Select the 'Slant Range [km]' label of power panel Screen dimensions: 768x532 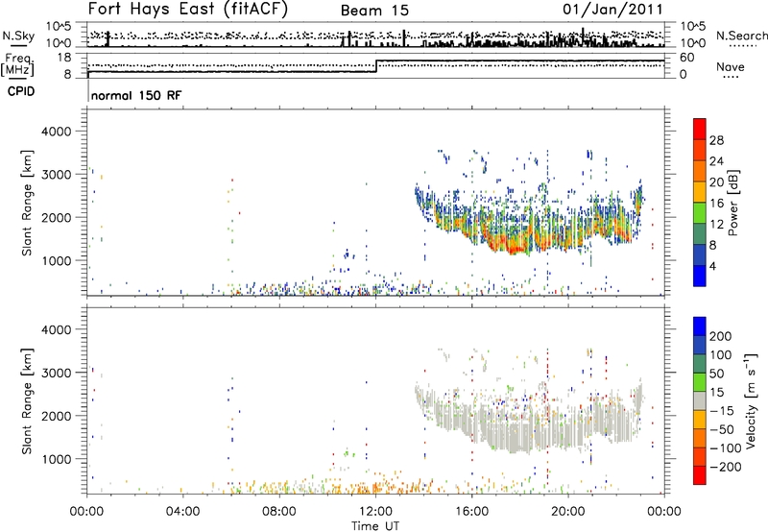[27, 203]
